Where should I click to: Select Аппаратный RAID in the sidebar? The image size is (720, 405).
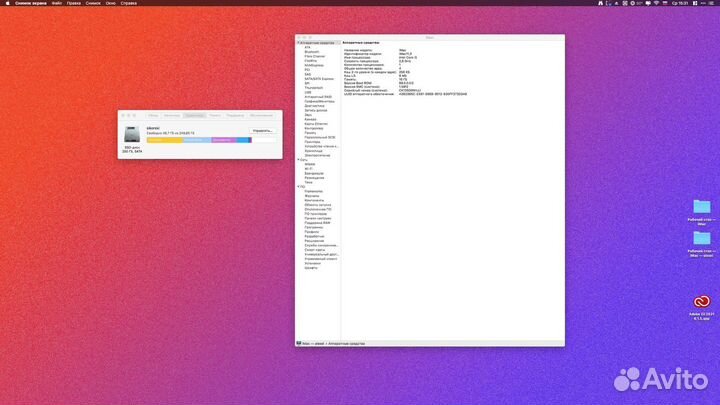coord(318,97)
